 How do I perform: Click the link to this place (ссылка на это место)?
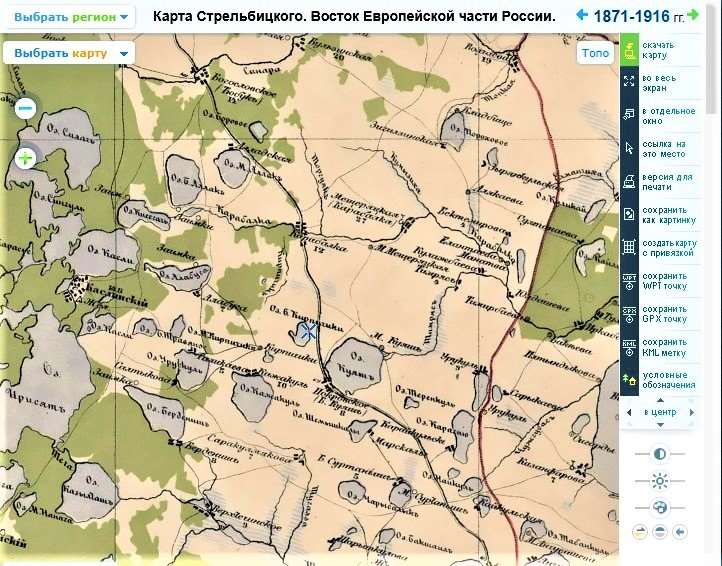[630, 148]
